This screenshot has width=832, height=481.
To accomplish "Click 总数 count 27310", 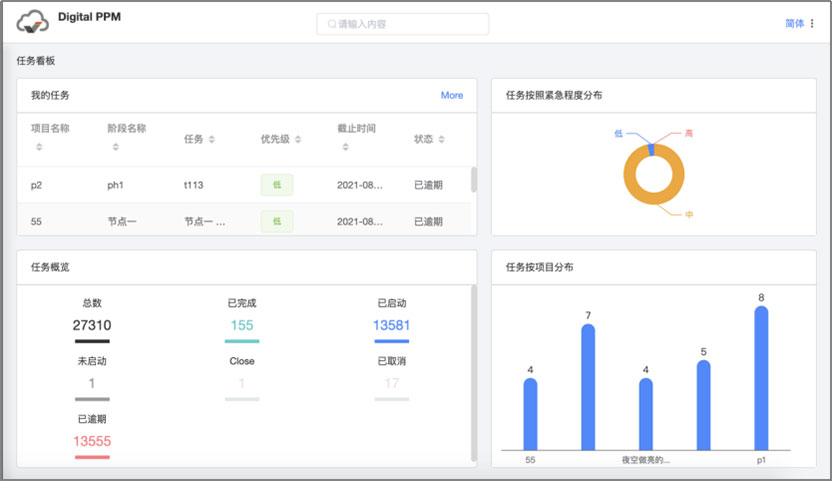I will (x=92, y=325).
